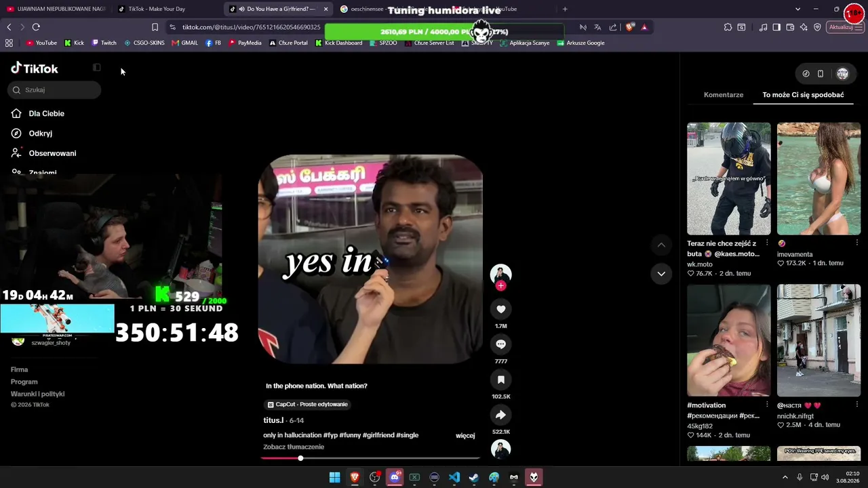Open the Firma footer link
Image resolution: width=868 pixels, height=488 pixels.
(x=19, y=370)
